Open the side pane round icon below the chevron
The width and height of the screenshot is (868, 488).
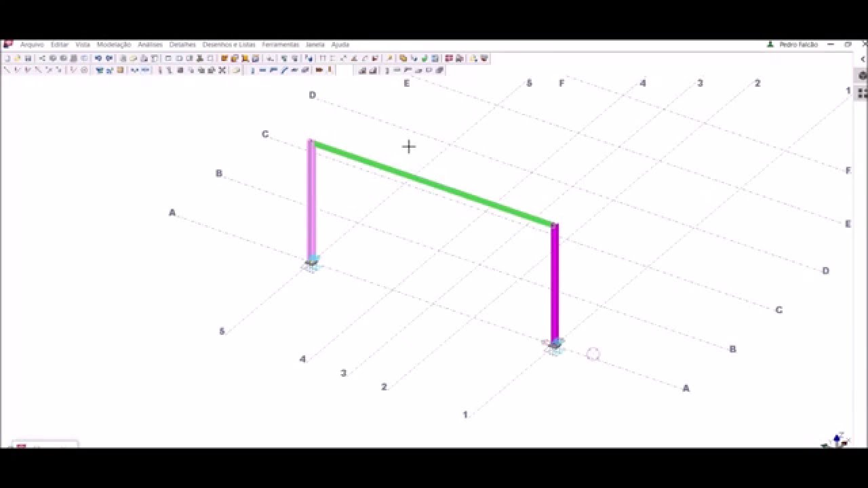coord(863,76)
